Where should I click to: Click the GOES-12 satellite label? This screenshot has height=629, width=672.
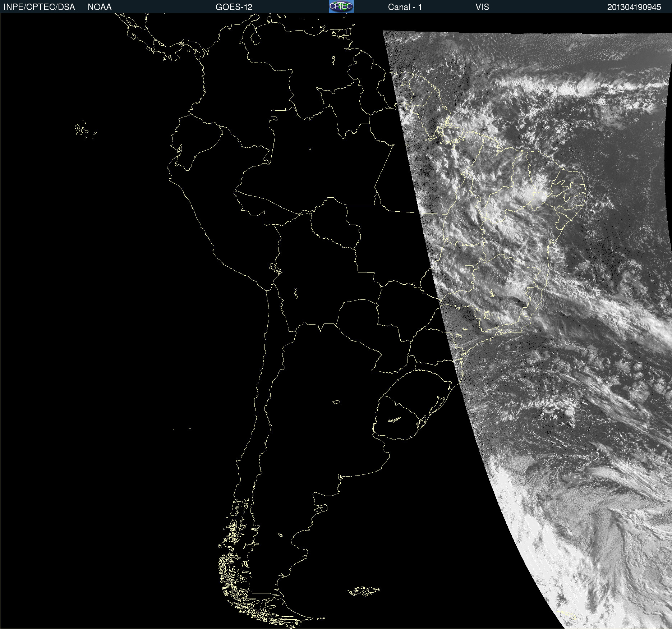[x=234, y=7]
